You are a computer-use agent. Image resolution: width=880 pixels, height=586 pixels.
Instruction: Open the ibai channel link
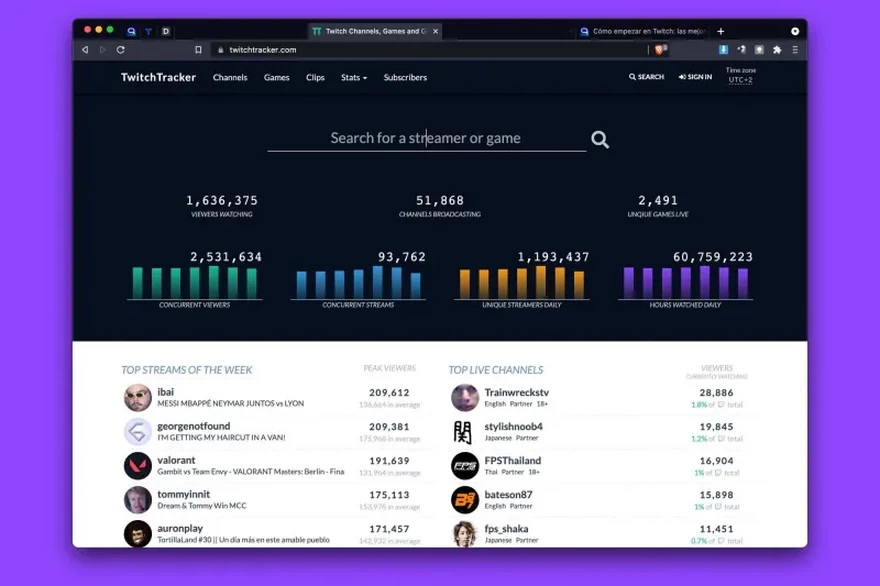pyautogui.click(x=166, y=392)
